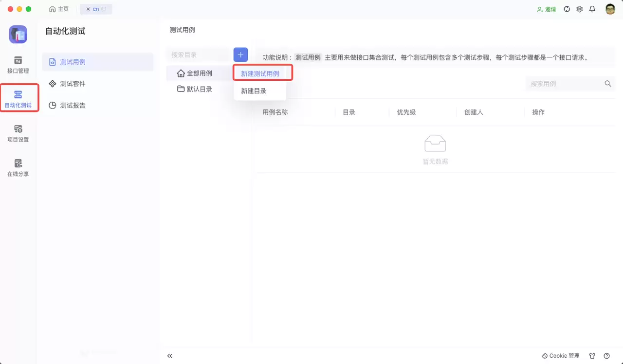Click the 测试用例 breadcrumb title
Viewport: 623px width, 364px height.
click(x=182, y=30)
